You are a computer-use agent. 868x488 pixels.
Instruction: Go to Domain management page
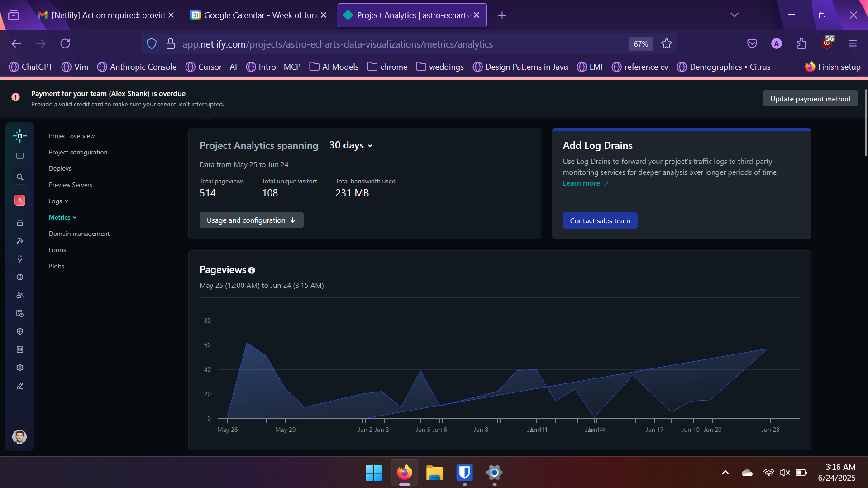(79, 234)
